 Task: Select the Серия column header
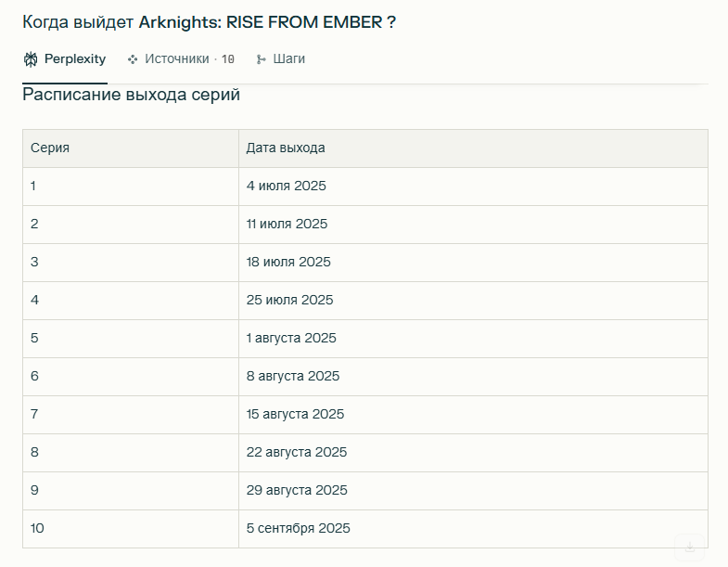131,148
